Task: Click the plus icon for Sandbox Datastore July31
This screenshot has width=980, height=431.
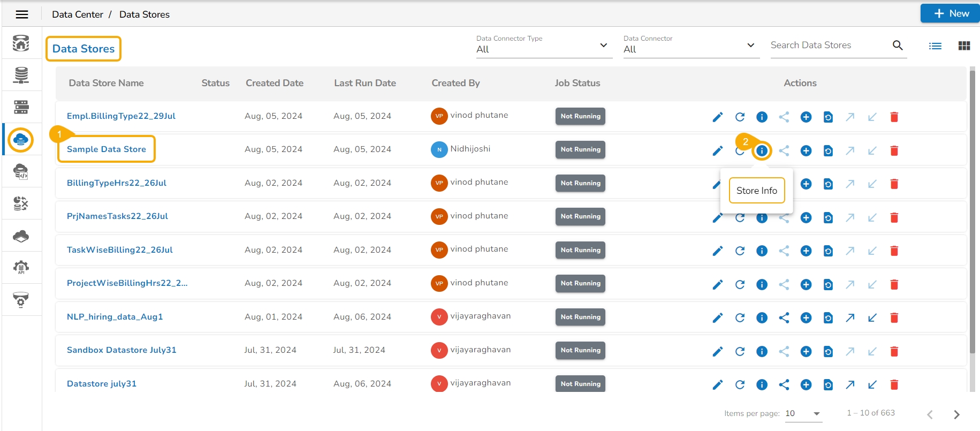Action: click(x=806, y=352)
